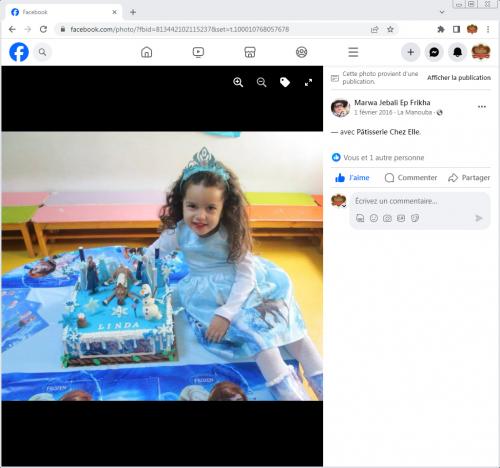Click Commenter button
The height and width of the screenshot is (468, 500).
(x=411, y=178)
